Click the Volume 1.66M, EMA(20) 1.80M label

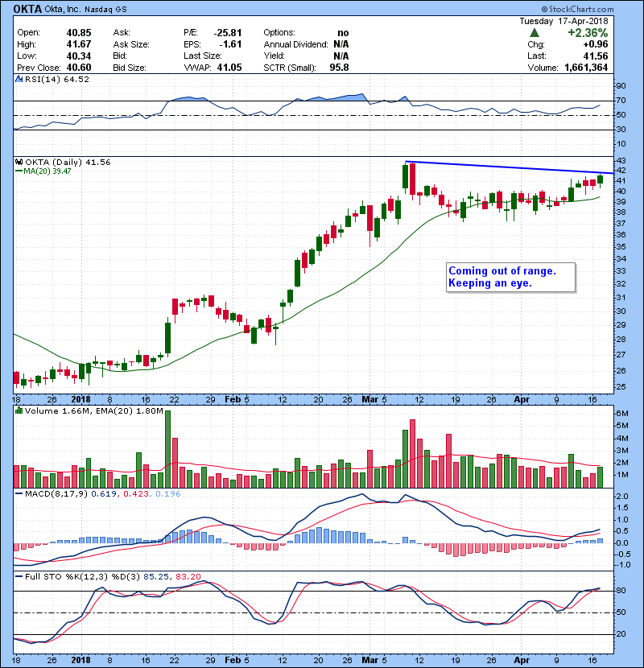tap(93, 411)
